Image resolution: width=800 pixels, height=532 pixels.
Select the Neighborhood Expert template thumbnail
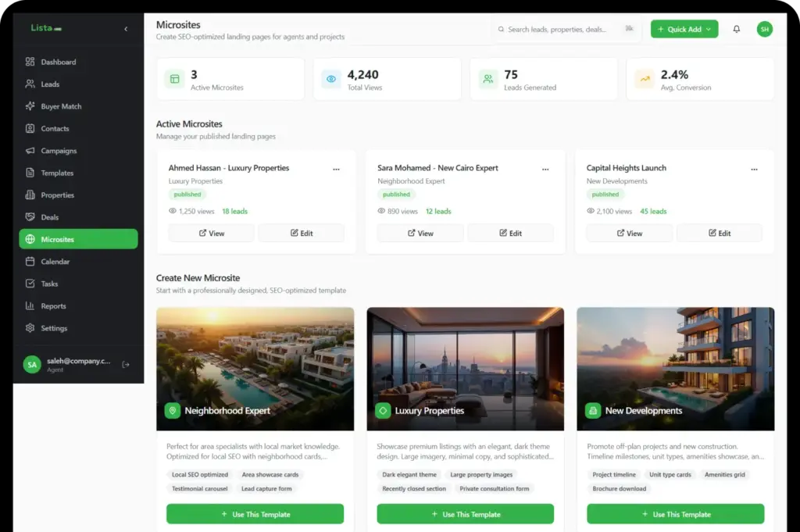tap(255, 368)
